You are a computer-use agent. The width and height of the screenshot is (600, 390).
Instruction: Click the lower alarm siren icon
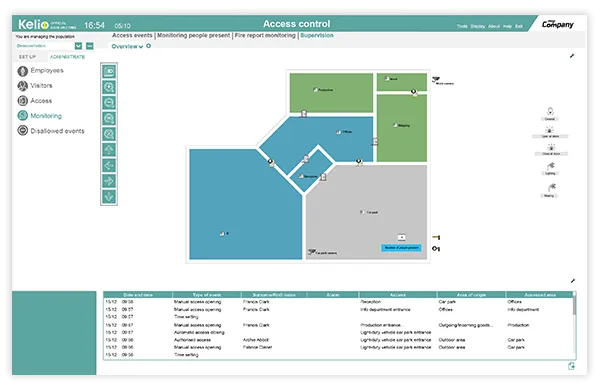click(551, 147)
